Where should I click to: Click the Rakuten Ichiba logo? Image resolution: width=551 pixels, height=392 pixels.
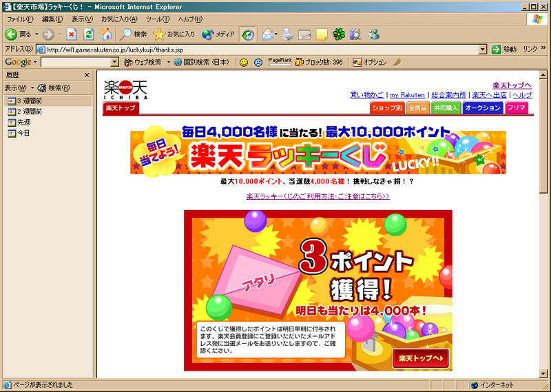(125, 90)
